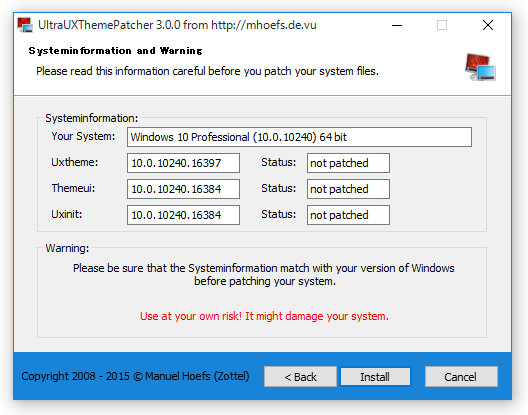The image size is (528, 415).
Task: Click the Uxinit version field
Action: [184, 215]
